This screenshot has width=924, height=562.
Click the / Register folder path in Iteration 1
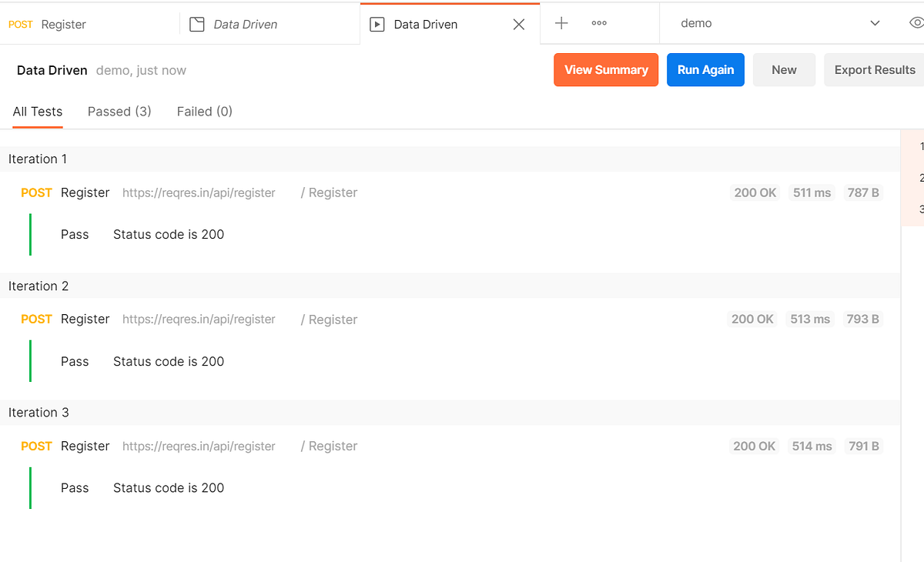pyautogui.click(x=329, y=192)
